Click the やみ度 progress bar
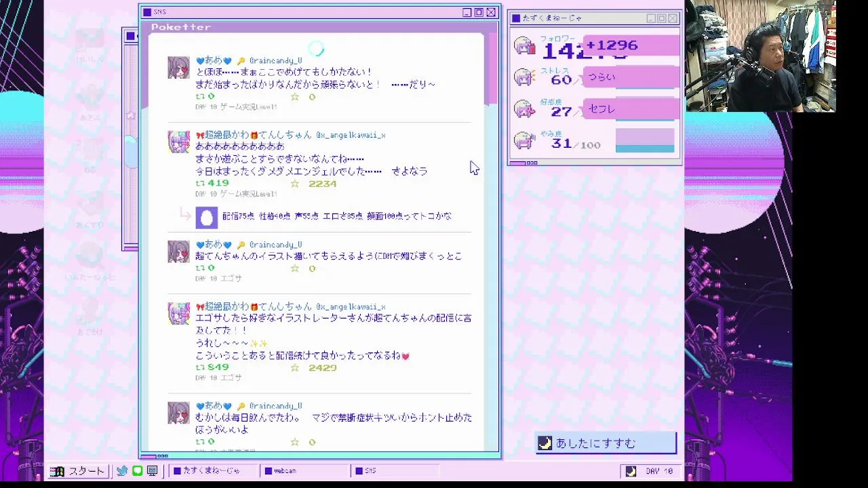 [645, 140]
